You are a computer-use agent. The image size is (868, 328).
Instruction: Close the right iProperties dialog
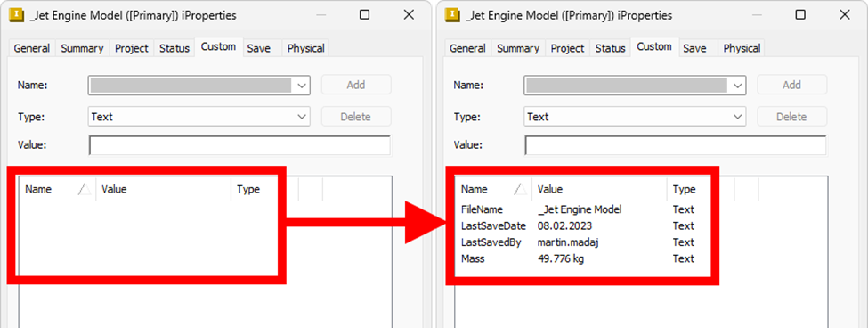[x=845, y=15]
